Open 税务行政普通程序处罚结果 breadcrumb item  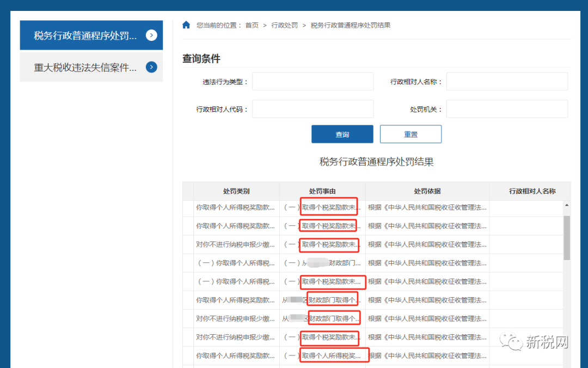click(351, 25)
